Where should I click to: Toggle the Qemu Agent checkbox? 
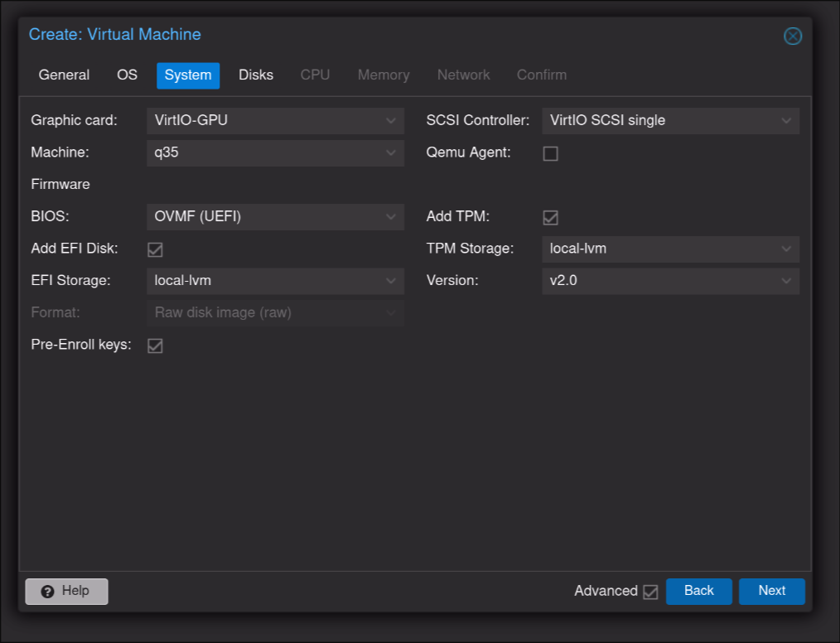click(550, 153)
